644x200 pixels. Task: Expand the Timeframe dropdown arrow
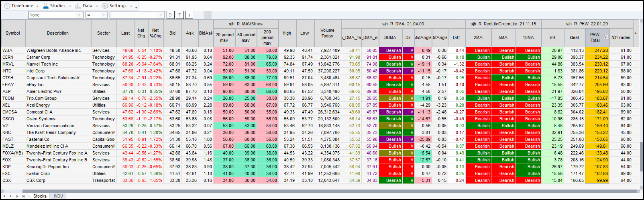pos(37,6)
